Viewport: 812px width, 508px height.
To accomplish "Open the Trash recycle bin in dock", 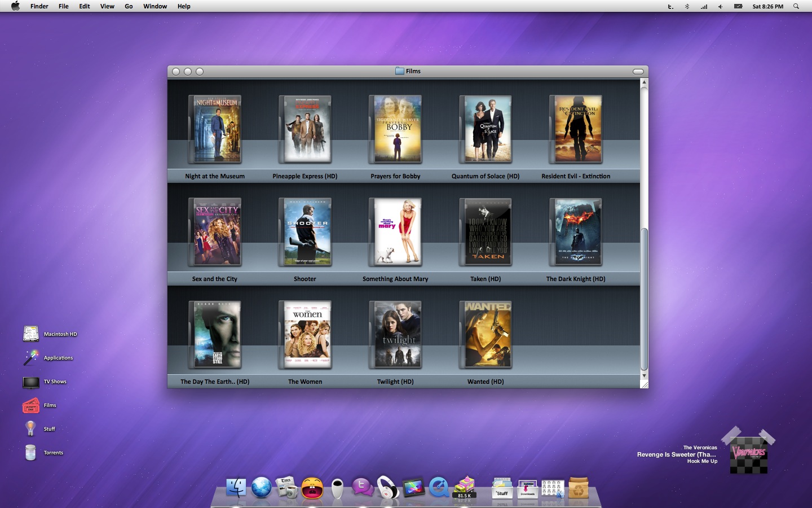I will pyautogui.click(x=579, y=488).
